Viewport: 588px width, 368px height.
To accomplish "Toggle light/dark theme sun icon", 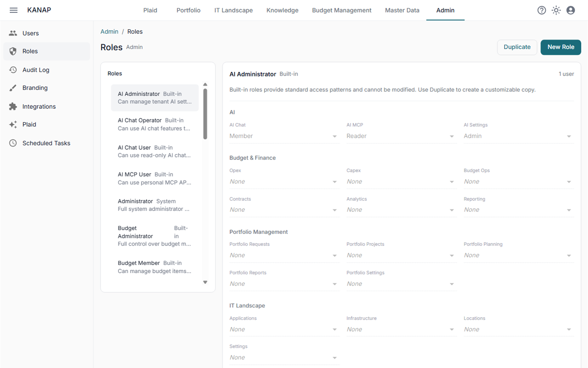I will coord(556,10).
